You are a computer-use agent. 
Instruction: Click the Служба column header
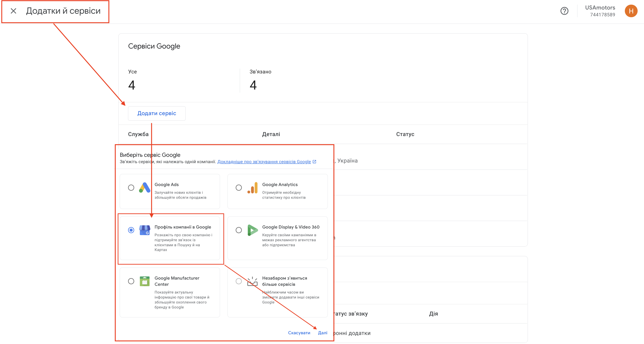[x=138, y=134]
